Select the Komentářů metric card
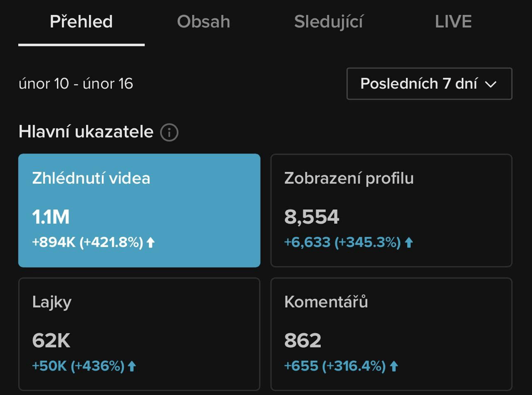 pos(391,334)
